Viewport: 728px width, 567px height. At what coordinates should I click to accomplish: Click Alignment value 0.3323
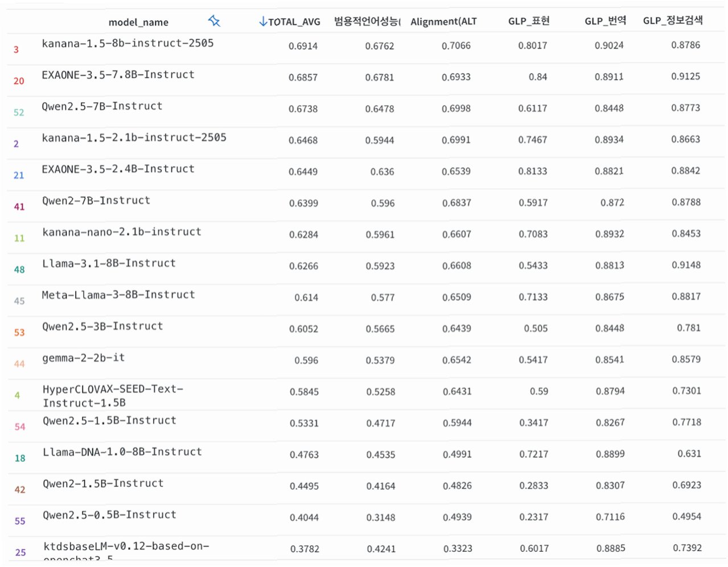click(x=458, y=549)
